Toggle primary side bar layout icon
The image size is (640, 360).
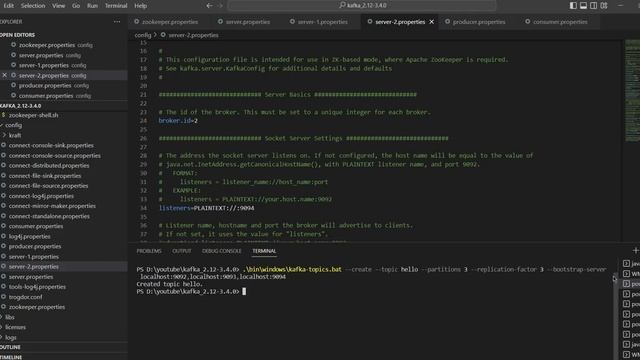573,5
